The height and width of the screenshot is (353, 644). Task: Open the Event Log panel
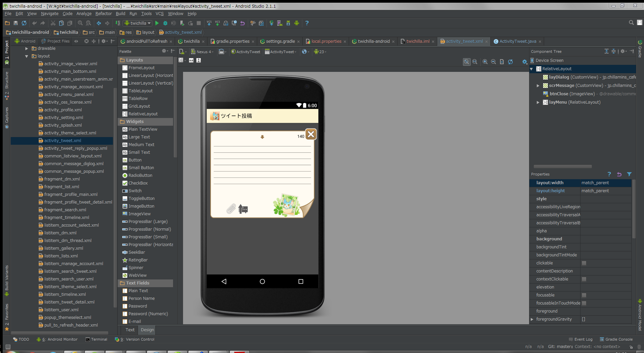[581, 339]
